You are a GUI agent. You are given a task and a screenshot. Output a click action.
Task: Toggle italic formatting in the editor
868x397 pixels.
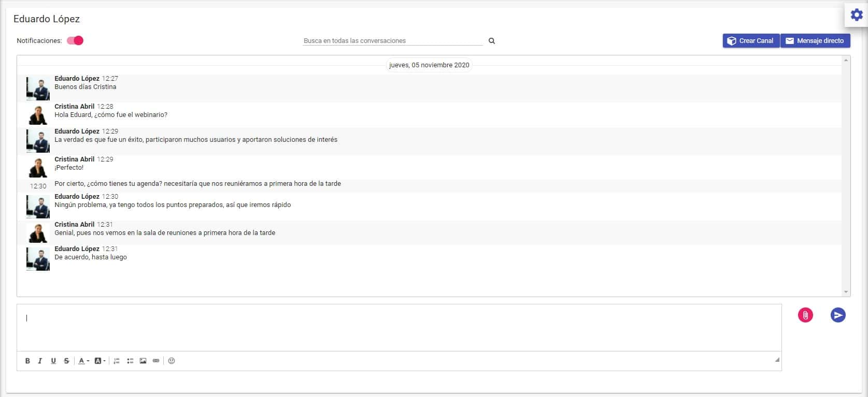click(40, 361)
